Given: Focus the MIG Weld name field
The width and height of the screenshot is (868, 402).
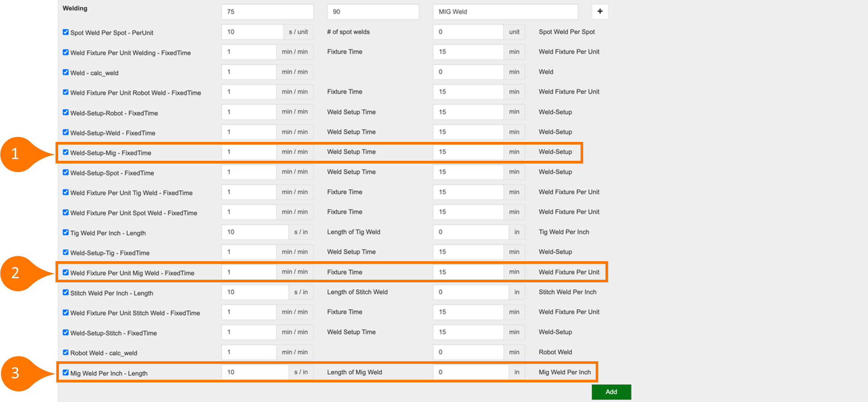Looking at the screenshot, I should tap(505, 12).
